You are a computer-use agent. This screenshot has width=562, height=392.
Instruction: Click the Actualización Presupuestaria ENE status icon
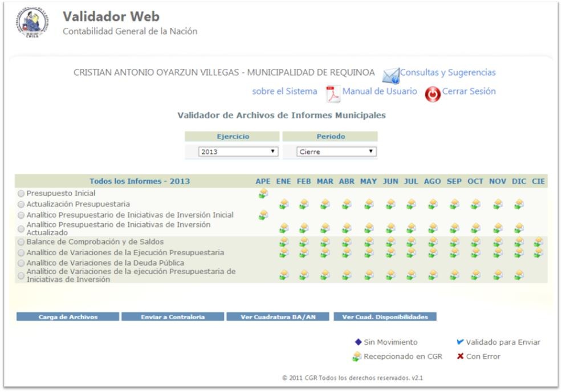tap(283, 204)
